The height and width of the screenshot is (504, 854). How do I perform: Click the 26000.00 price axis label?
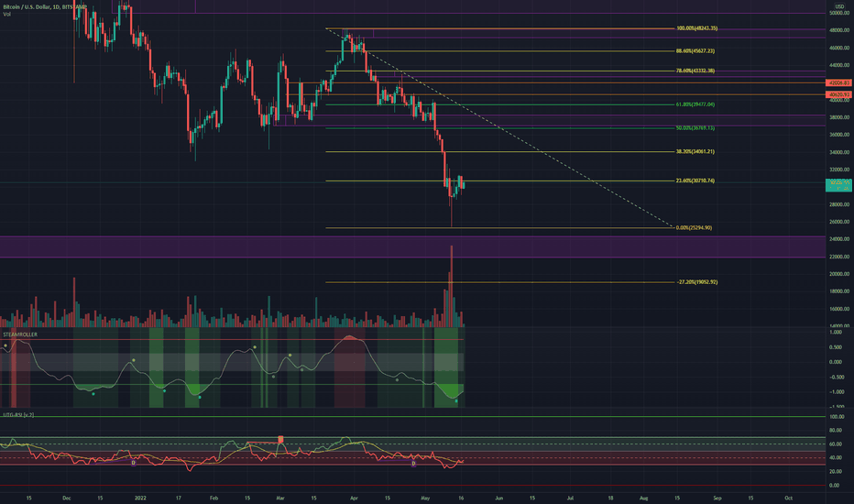(839, 222)
